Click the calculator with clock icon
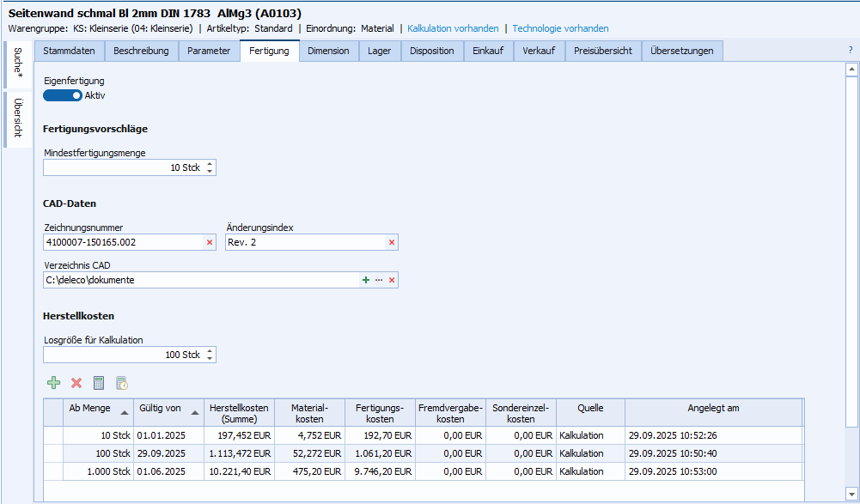860x504 pixels. (x=122, y=383)
